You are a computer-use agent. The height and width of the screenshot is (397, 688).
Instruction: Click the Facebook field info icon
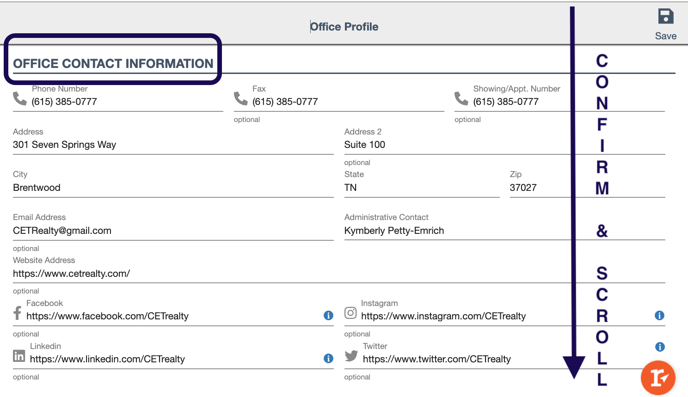click(x=328, y=315)
